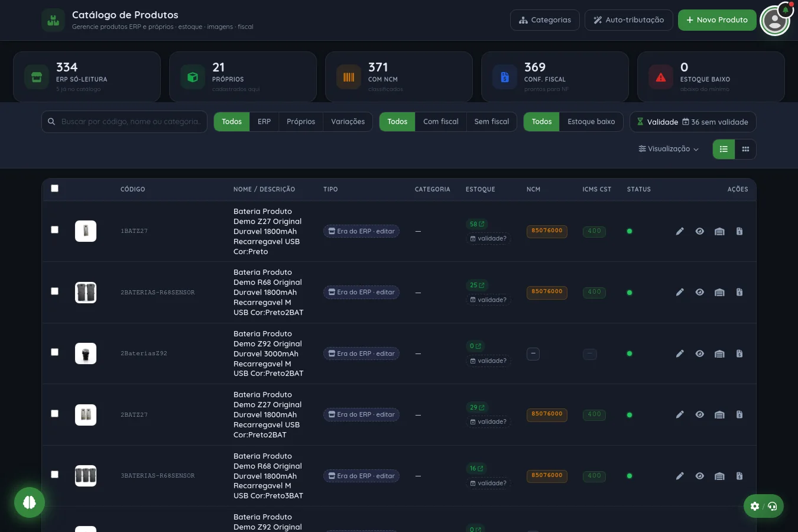
Task: Open the green brain assistant button
Action: click(x=30, y=502)
